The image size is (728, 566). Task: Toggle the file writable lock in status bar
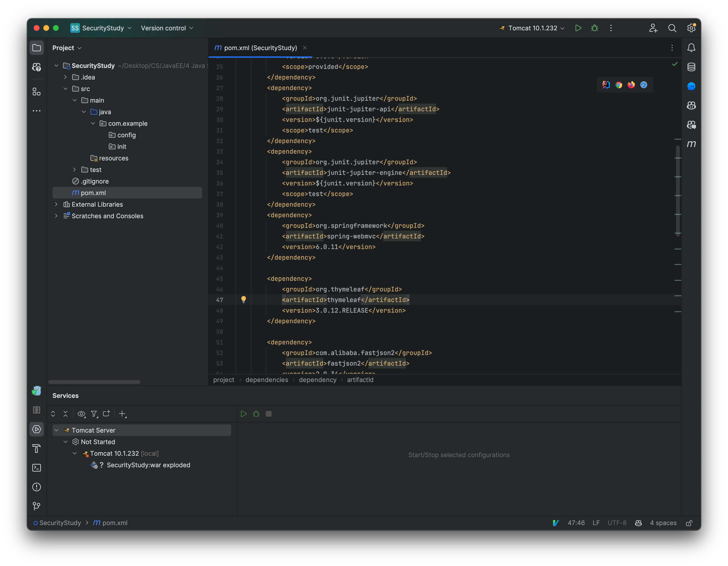click(689, 523)
